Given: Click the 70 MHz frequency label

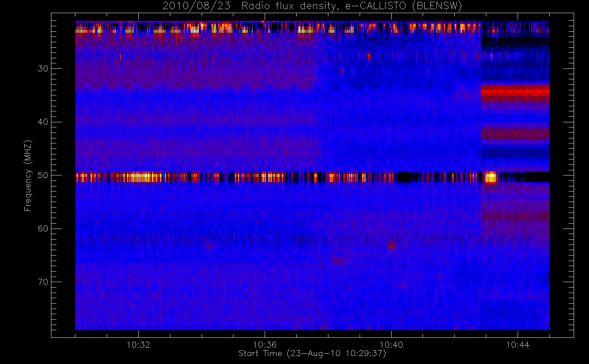Looking at the screenshot, I should click(43, 282).
